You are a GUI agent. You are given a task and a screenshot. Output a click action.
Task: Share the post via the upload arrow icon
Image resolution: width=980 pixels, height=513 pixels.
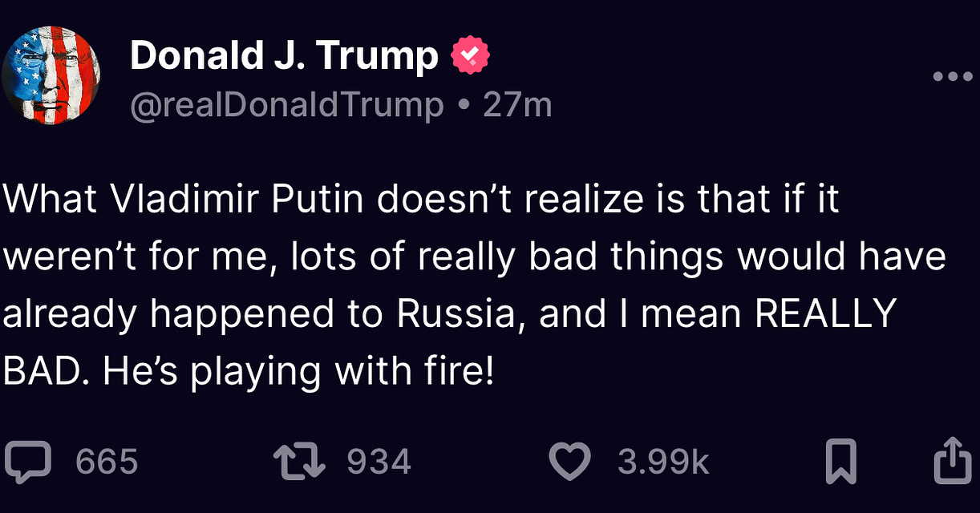tap(954, 460)
